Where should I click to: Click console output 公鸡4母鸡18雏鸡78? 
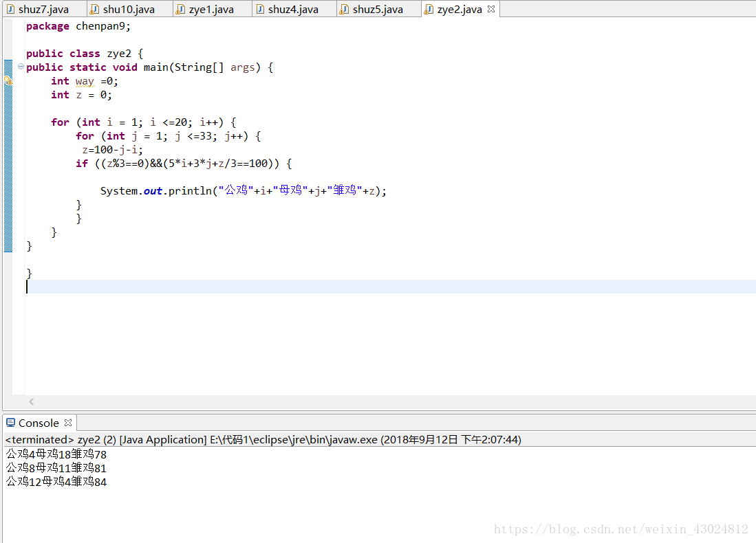point(56,454)
